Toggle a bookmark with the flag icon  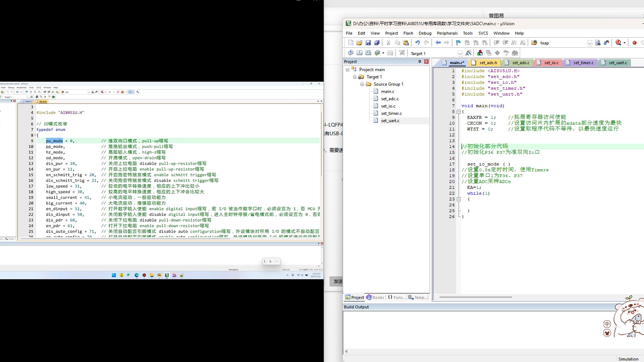[458, 43]
